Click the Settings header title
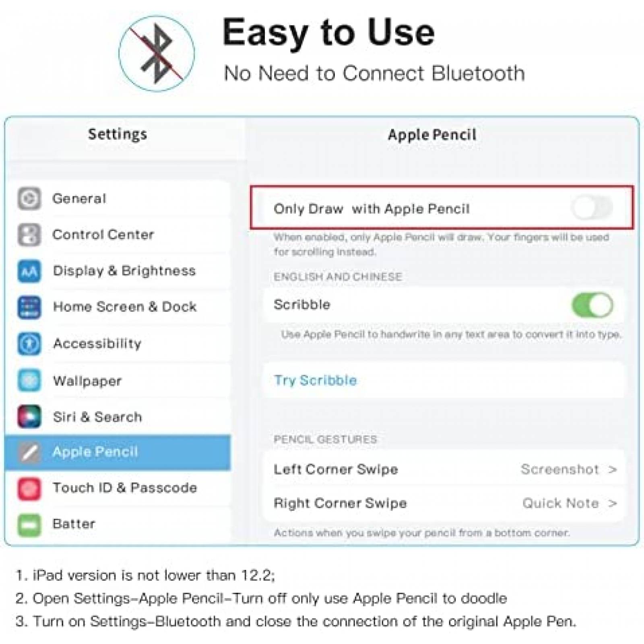 118,134
